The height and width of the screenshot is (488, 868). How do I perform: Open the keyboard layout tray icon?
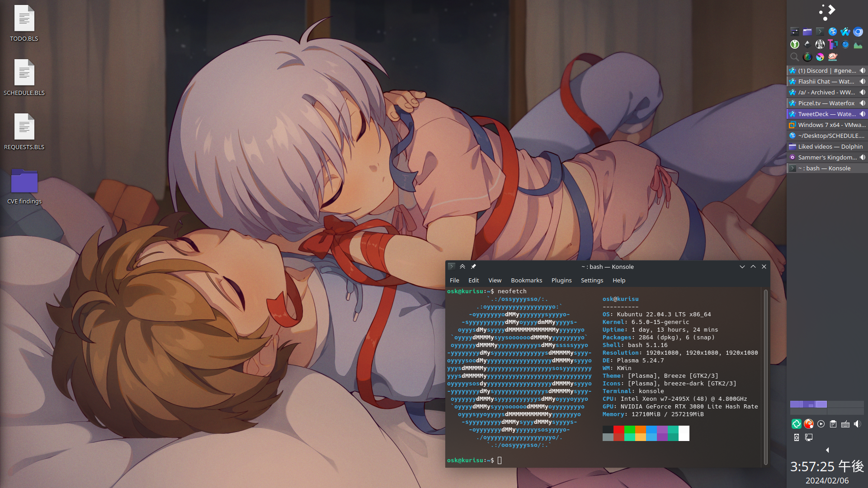click(845, 424)
